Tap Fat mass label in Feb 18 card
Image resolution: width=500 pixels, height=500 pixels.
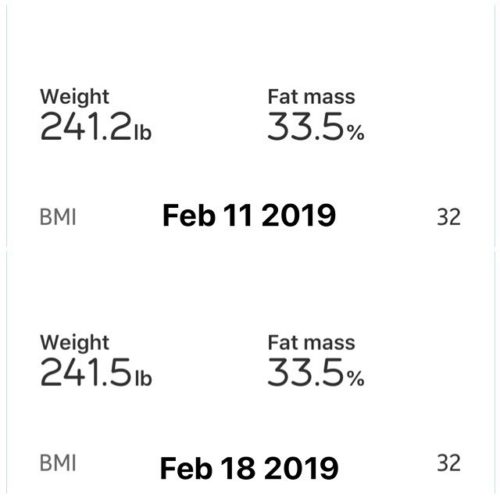point(311,343)
